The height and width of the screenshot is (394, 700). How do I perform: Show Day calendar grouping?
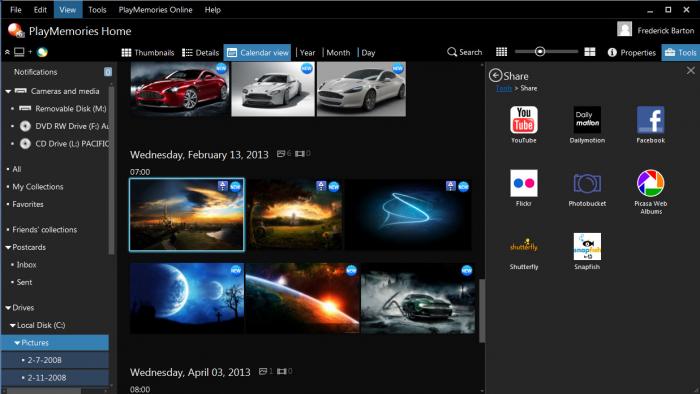click(x=368, y=53)
